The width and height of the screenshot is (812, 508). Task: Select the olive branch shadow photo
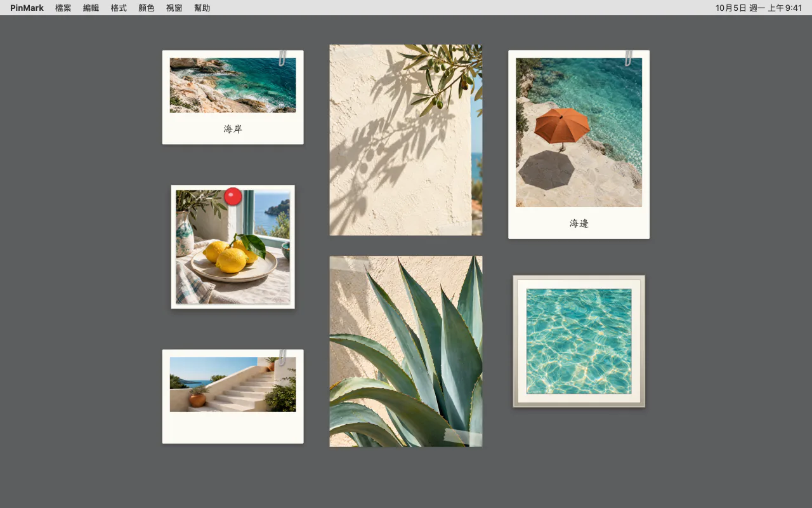coord(406,140)
